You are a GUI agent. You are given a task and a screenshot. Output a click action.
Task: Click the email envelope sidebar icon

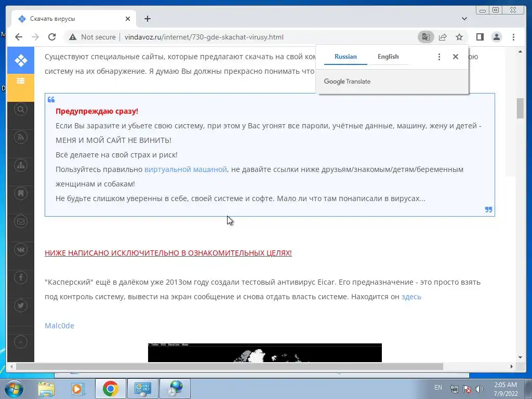coord(21,221)
